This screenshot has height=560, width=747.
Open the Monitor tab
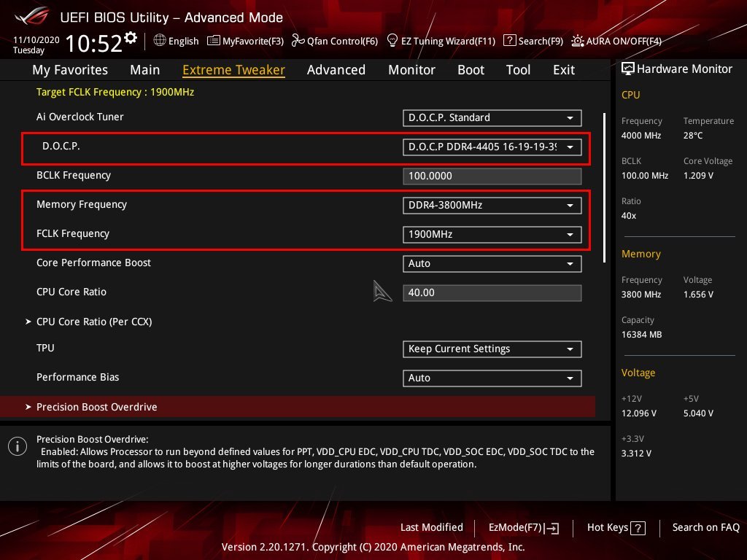[411, 69]
